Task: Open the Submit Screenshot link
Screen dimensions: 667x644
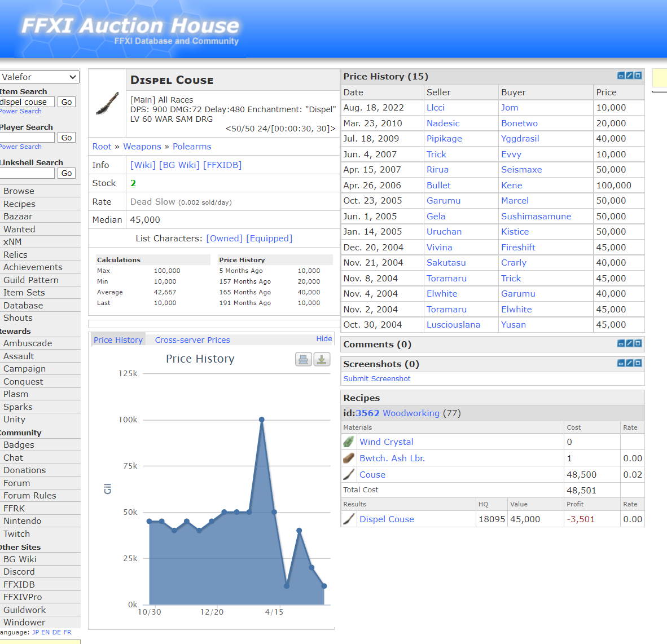Action: (376, 378)
